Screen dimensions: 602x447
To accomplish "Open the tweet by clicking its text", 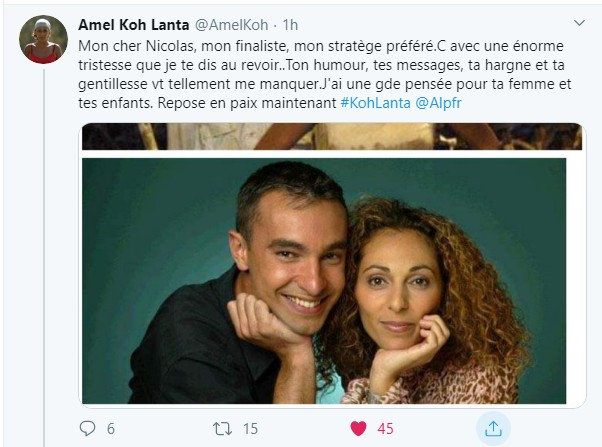I will point(324,74).
